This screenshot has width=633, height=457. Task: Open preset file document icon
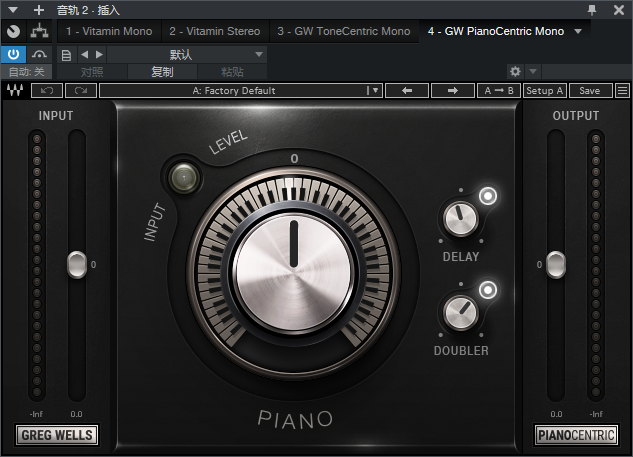tap(66, 55)
